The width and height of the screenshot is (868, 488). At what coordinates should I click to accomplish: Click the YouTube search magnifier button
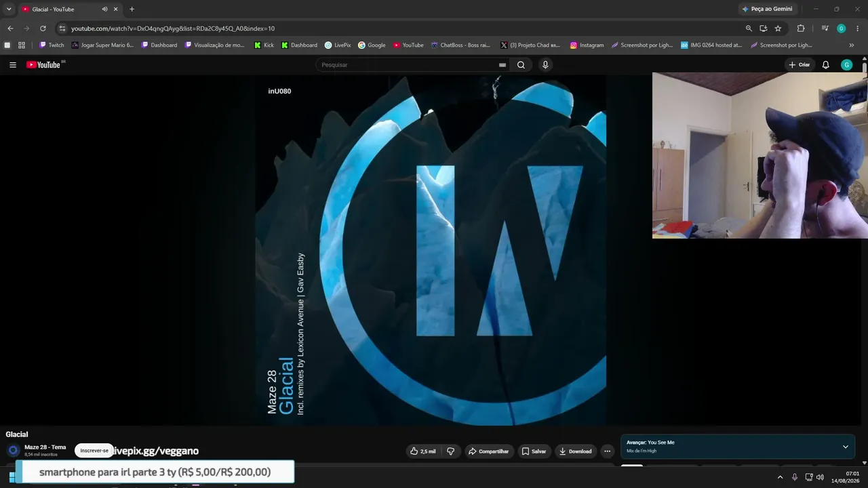point(521,65)
